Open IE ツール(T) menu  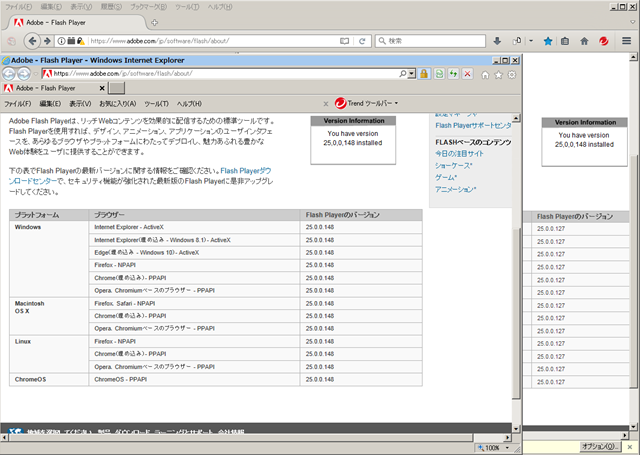pos(156,104)
